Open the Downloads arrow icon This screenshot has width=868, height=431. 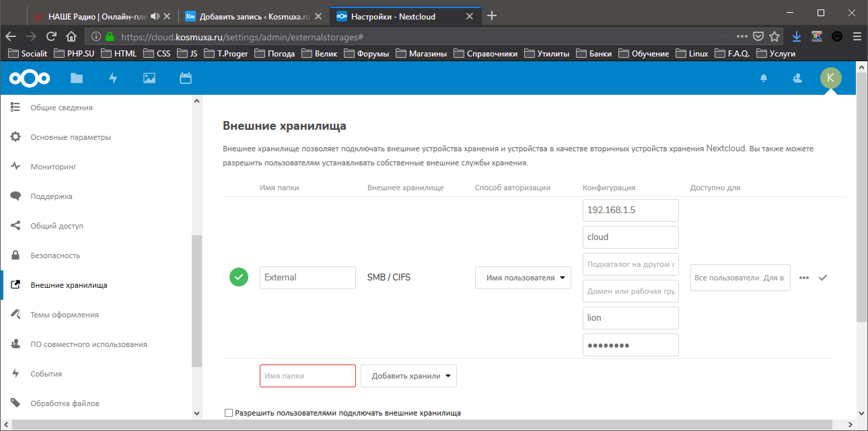(797, 36)
